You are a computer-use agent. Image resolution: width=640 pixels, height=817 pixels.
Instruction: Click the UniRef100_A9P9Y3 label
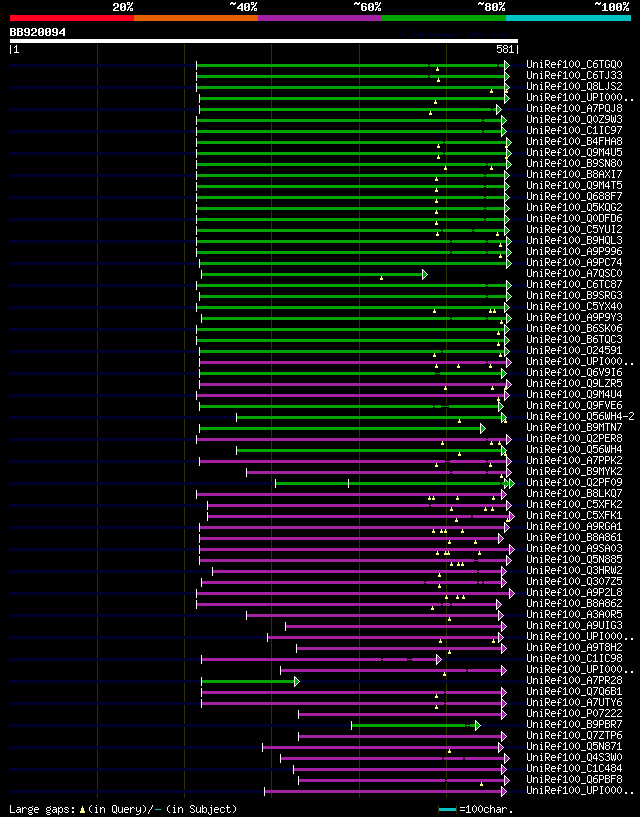click(574, 317)
